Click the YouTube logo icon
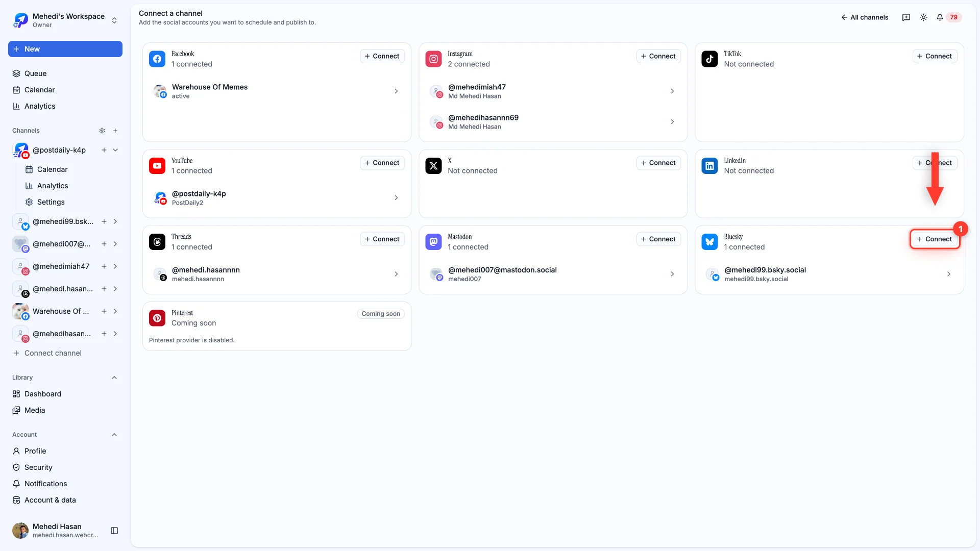Image resolution: width=980 pixels, height=551 pixels. 157,166
